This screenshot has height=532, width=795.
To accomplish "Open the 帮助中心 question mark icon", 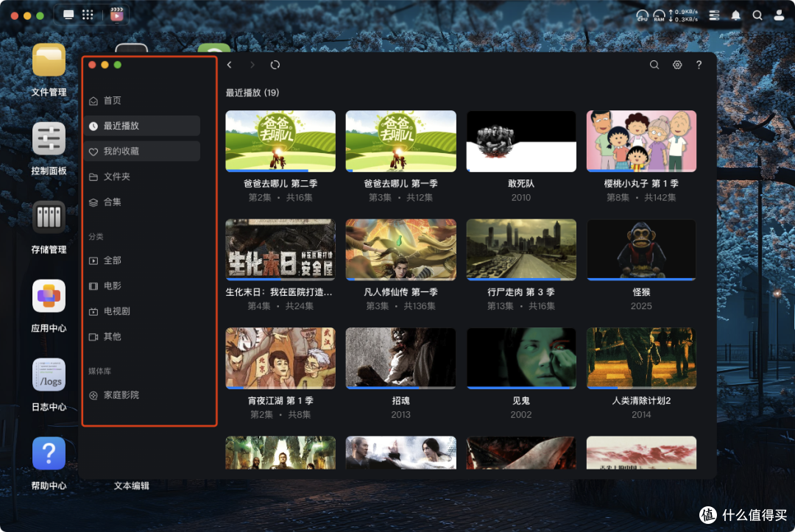I will click(x=49, y=453).
